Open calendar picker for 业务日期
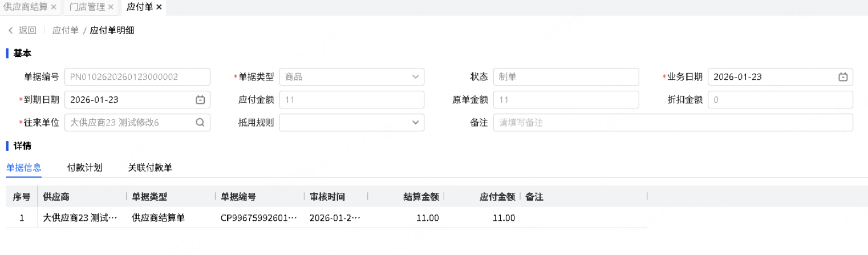This screenshot has height=255, width=868. [842, 77]
